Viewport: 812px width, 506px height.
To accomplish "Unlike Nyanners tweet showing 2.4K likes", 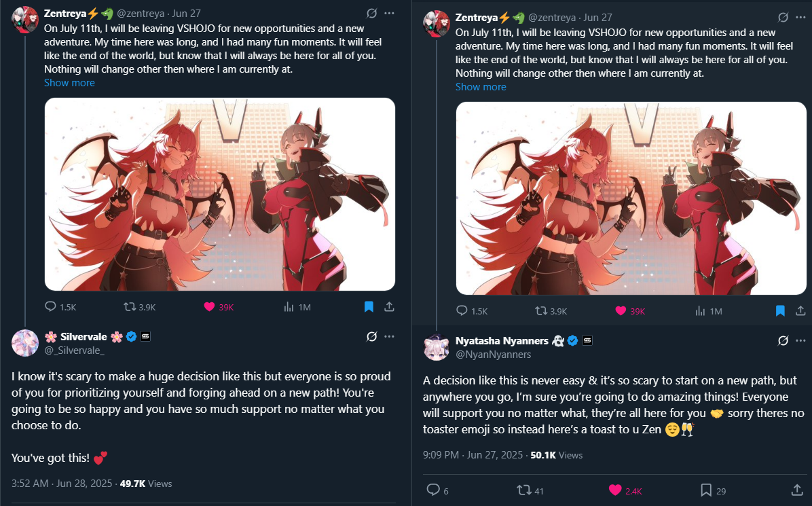I will pyautogui.click(x=614, y=490).
